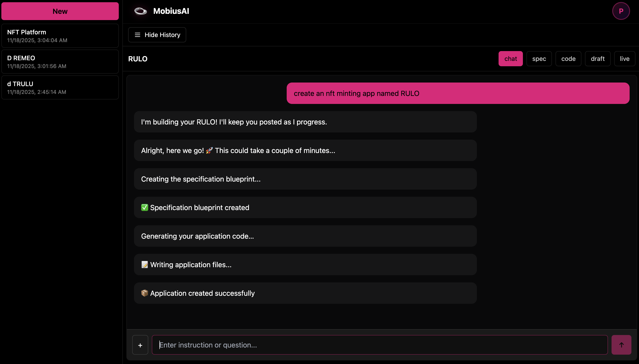The image size is (639, 364).
Task: Open the user profile avatar P
Action: (x=621, y=11)
